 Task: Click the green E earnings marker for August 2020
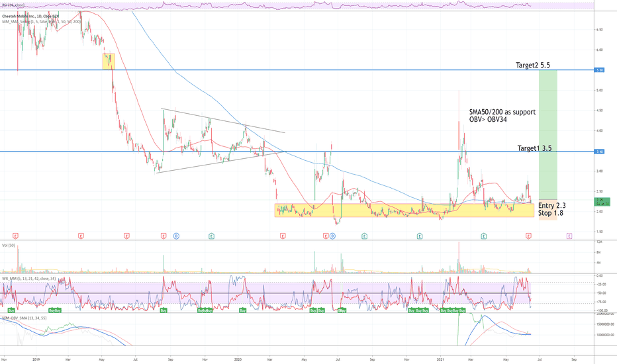pyautogui.click(x=364, y=236)
